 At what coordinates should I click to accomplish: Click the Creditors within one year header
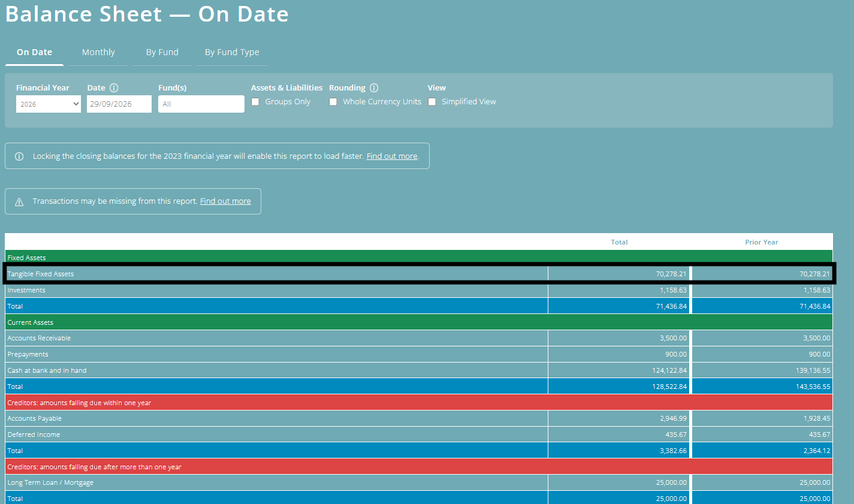(x=419, y=403)
